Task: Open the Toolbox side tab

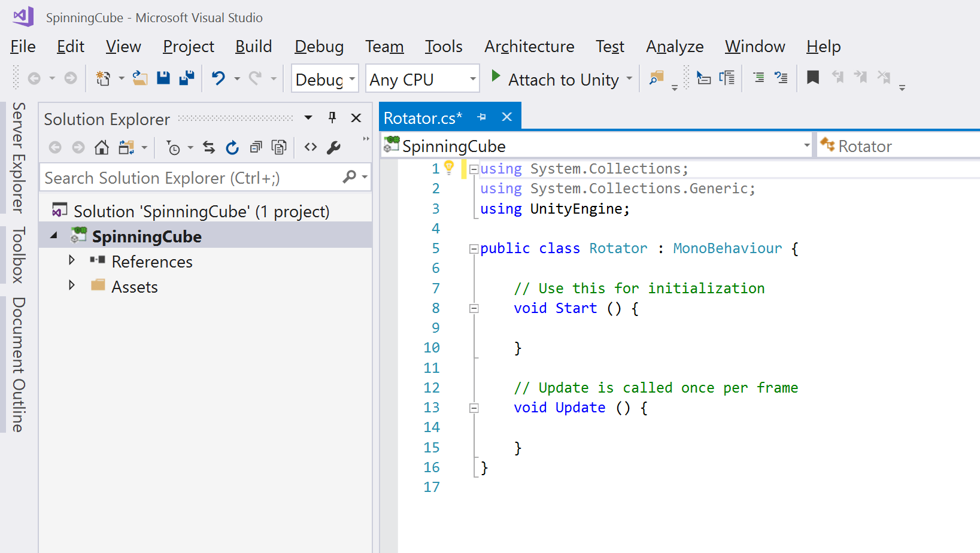Action: (19, 255)
